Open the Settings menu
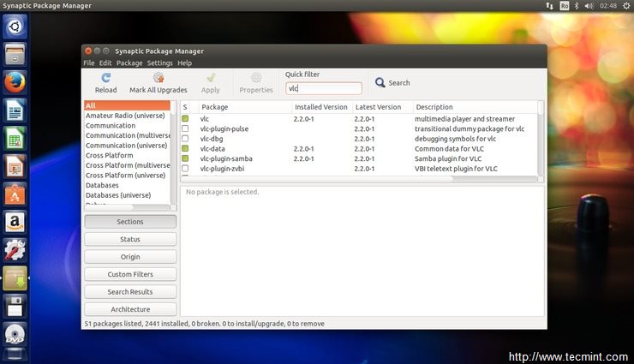634x364 pixels. coord(159,63)
